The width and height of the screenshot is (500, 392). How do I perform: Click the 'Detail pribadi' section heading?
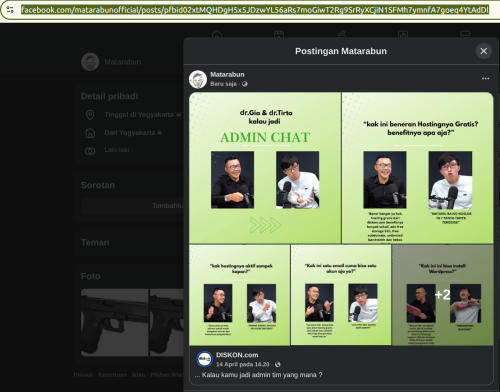[109, 96]
